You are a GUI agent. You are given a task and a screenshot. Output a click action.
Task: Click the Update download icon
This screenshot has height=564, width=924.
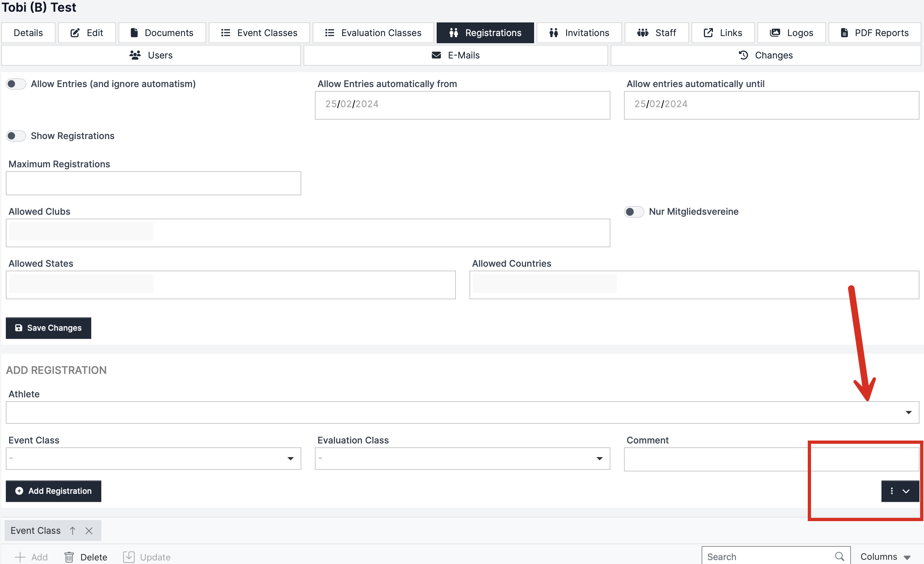coord(129,557)
